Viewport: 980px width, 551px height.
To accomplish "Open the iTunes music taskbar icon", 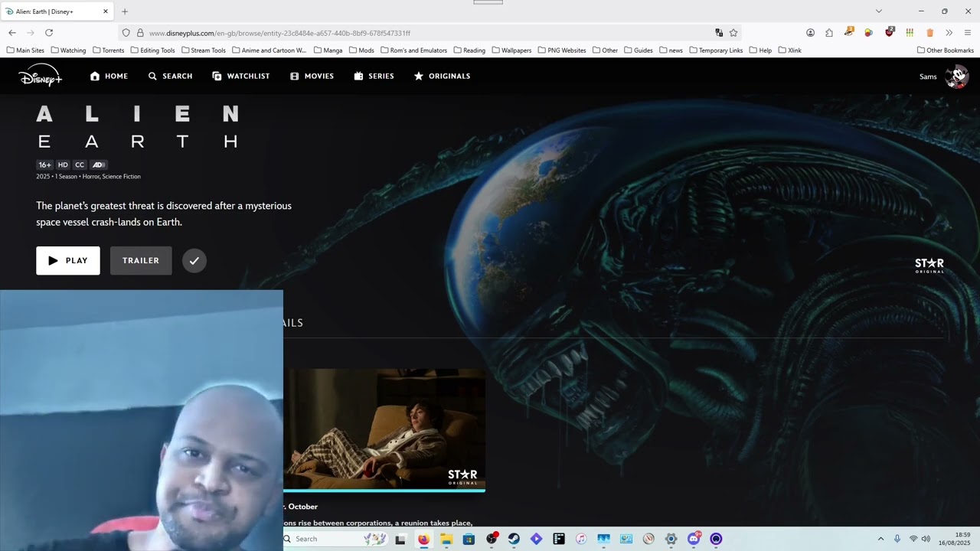I will click(x=581, y=539).
